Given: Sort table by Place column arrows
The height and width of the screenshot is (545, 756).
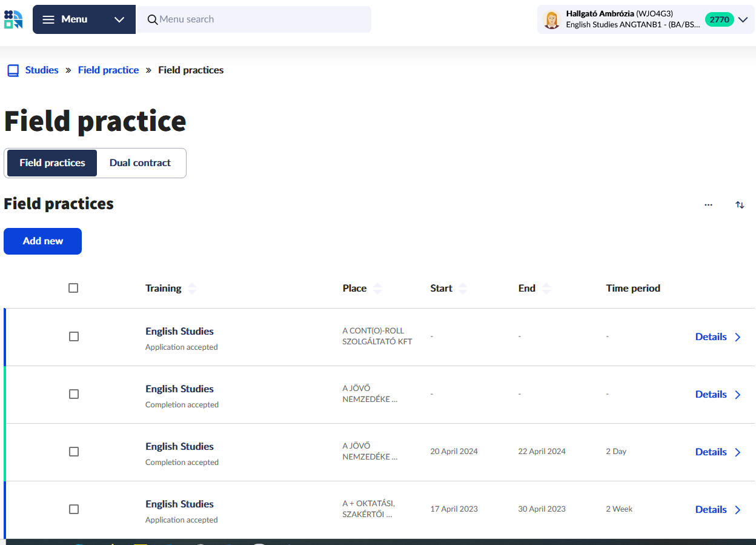Looking at the screenshot, I should [x=377, y=289].
